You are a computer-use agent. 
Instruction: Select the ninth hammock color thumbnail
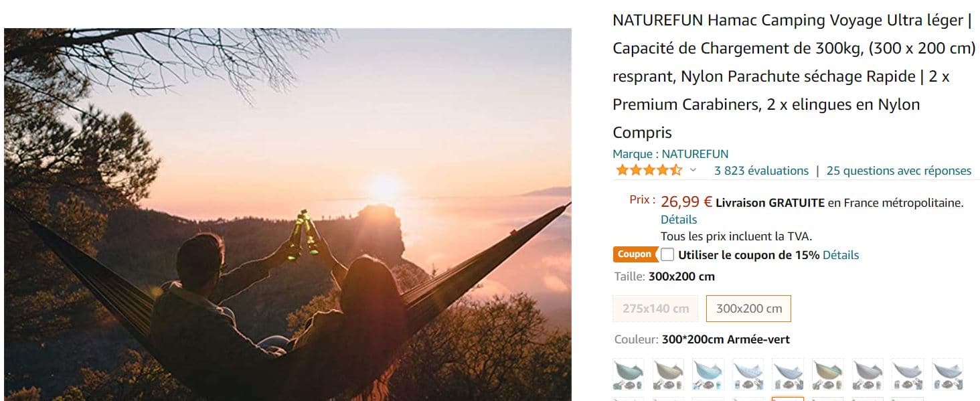pyautogui.click(x=947, y=374)
